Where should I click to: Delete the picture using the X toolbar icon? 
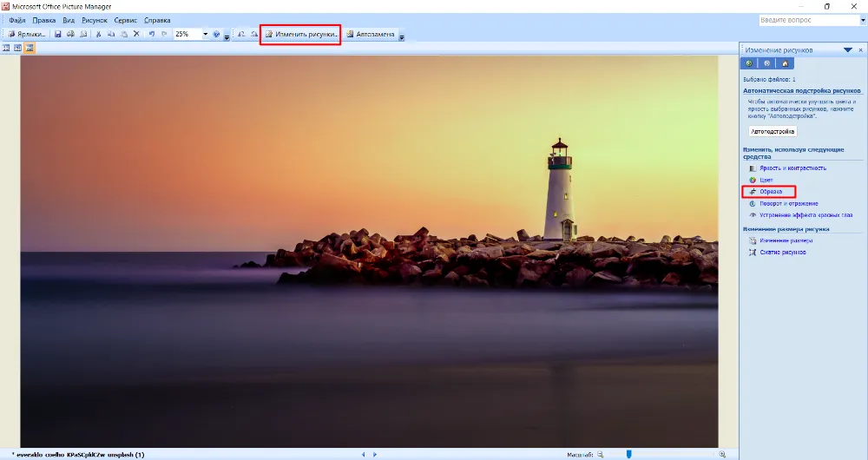coord(136,34)
